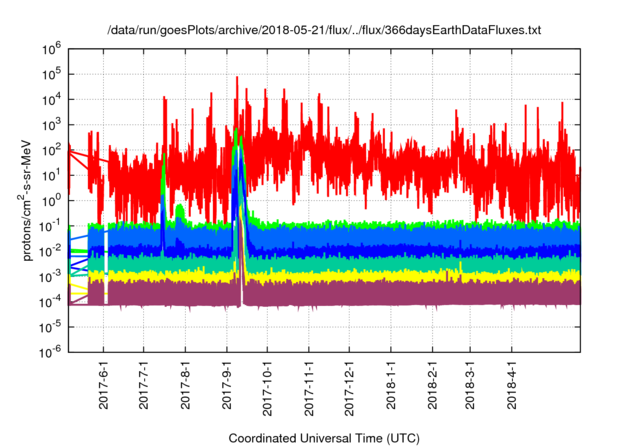The height and width of the screenshot is (448, 640).
Task: Click the 10^4 y-axis tick label
Action: tap(51, 100)
